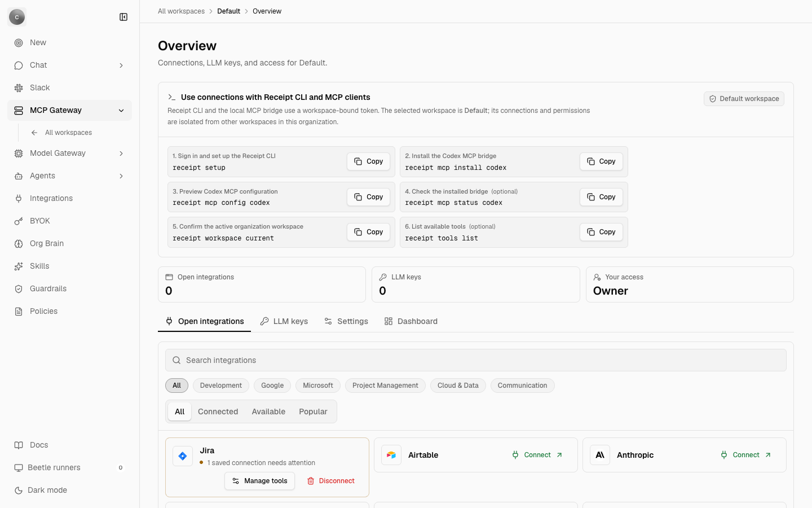This screenshot has height=508, width=812.
Task: Copy the receipt mcp install codex command
Action: click(x=601, y=161)
